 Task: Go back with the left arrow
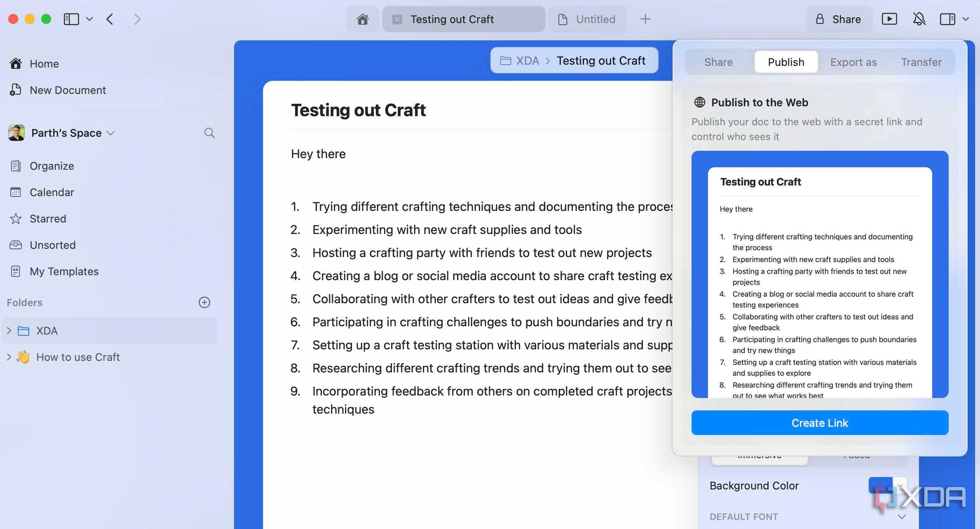tap(110, 19)
